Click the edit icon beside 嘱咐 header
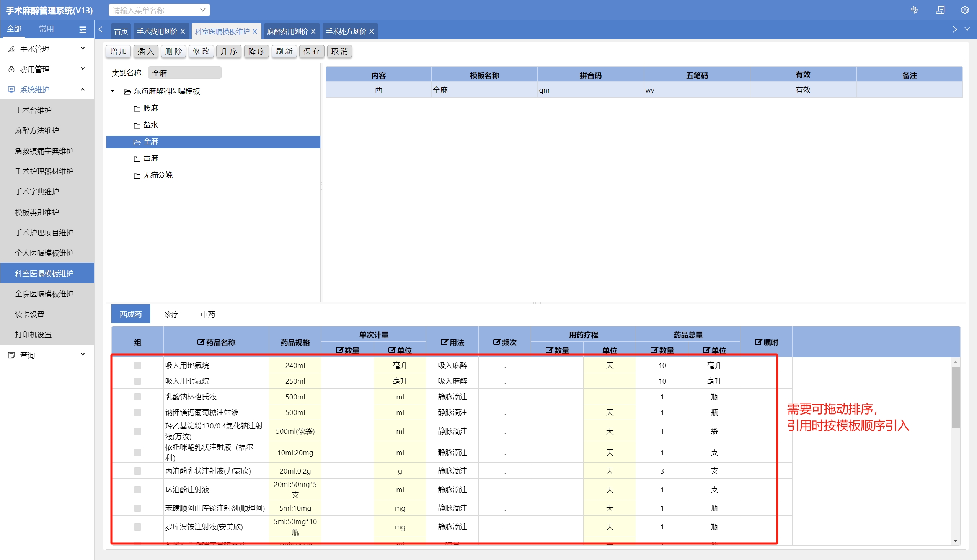The height and width of the screenshot is (560, 977). [758, 342]
